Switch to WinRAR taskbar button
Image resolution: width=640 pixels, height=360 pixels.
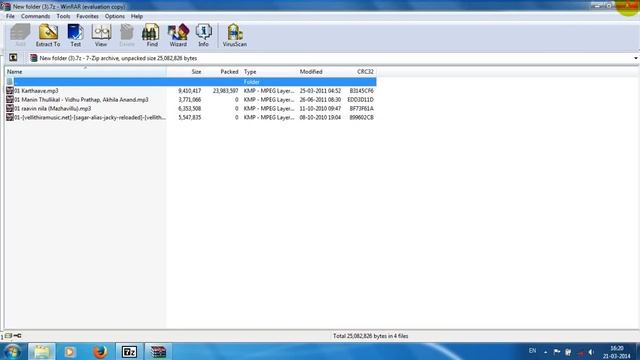(x=158, y=352)
